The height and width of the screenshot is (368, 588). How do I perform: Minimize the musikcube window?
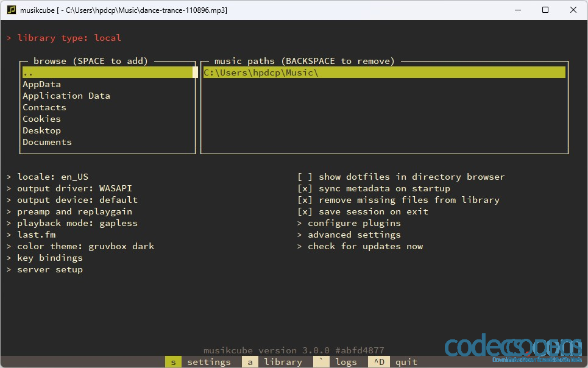518,10
